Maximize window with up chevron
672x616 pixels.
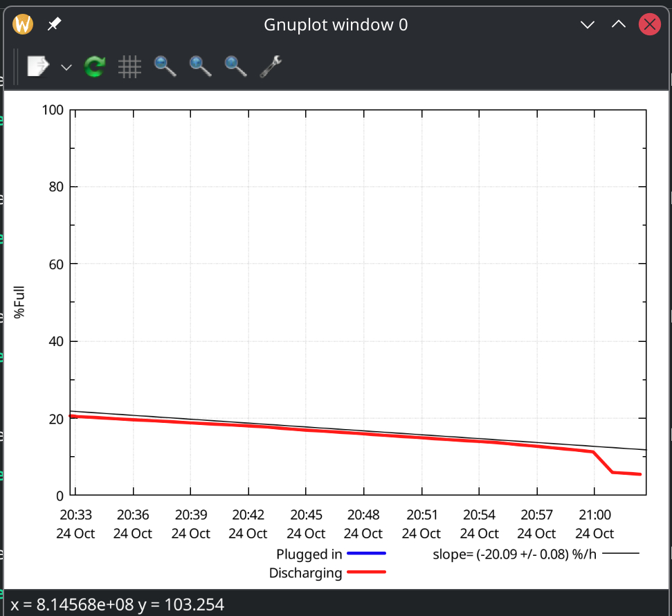point(619,25)
